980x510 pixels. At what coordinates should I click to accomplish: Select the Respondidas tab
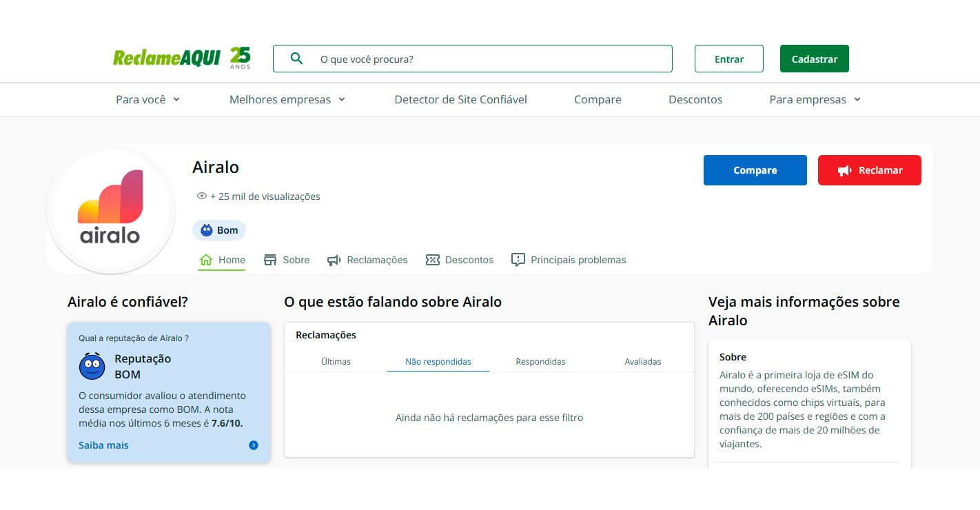[x=540, y=361]
